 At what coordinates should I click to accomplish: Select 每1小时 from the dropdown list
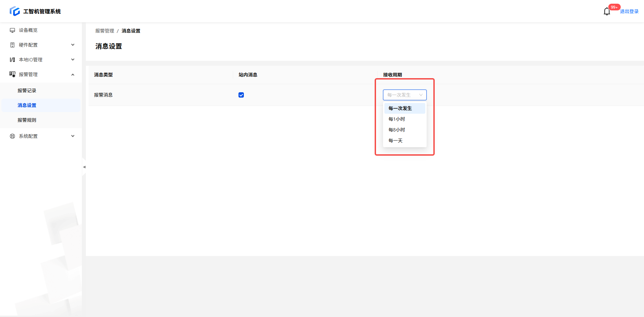coord(397,119)
